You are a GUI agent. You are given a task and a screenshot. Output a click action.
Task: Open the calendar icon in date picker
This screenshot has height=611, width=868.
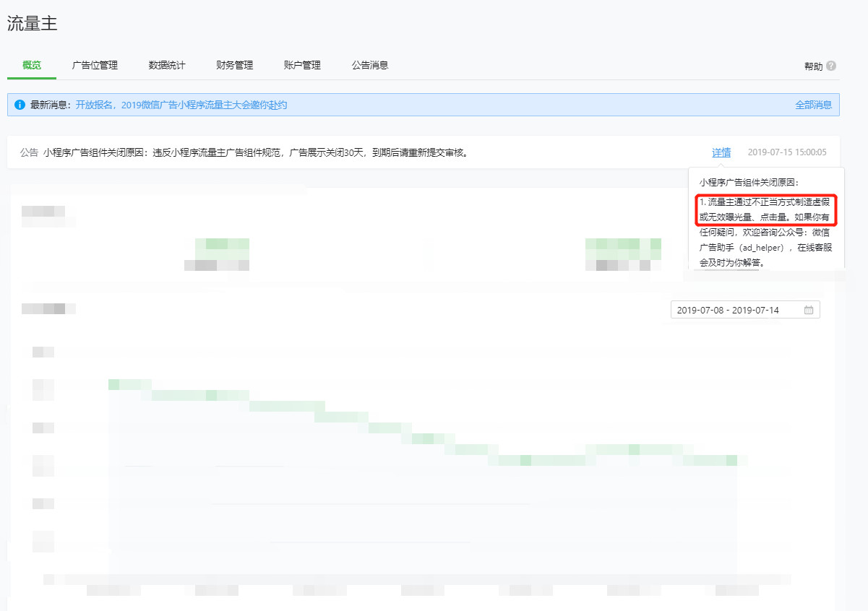point(809,310)
